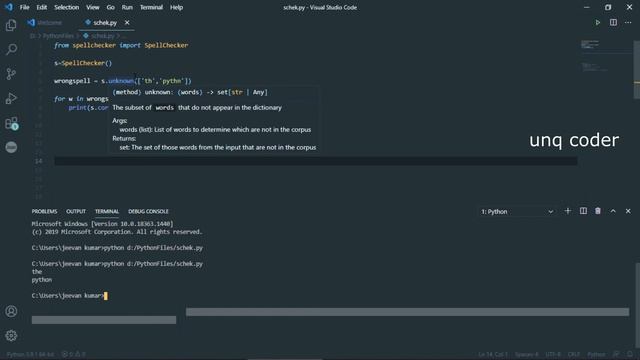The height and width of the screenshot is (360, 640).
Task: Switch to the OUTPUT panel tab
Action: [76, 211]
